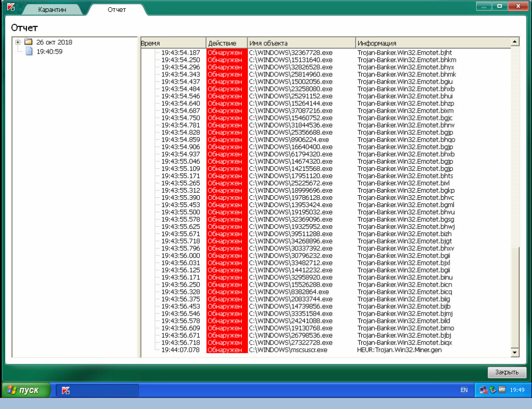Select the 19:40:59 report entry
Viewport: 532px width, 409px height.
pyautogui.click(x=49, y=52)
